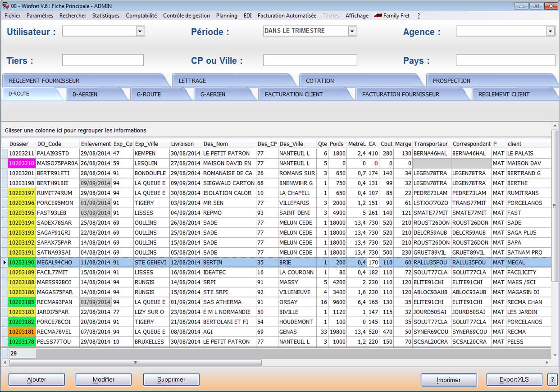Sort by the Enlevement column header
560x392 pixels.
coord(96,144)
